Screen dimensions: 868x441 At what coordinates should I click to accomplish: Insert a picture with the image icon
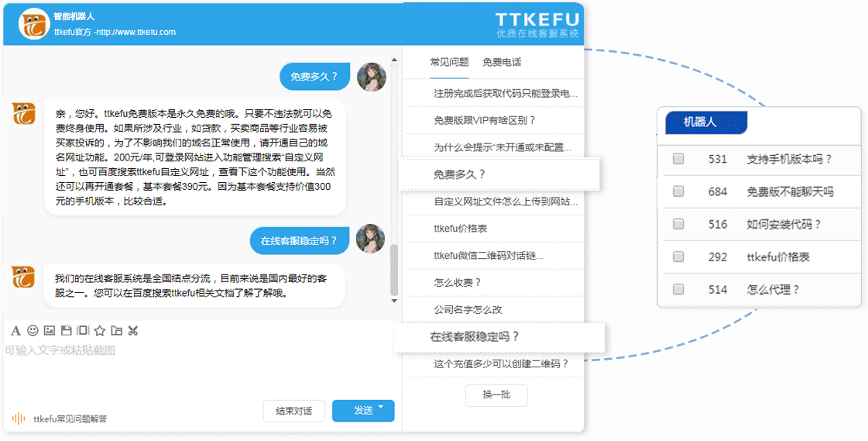pos(50,331)
